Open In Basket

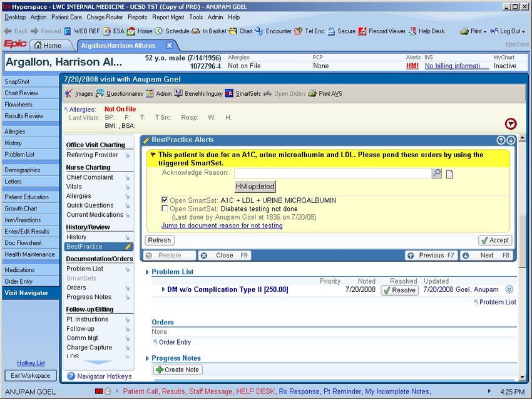click(208, 31)
